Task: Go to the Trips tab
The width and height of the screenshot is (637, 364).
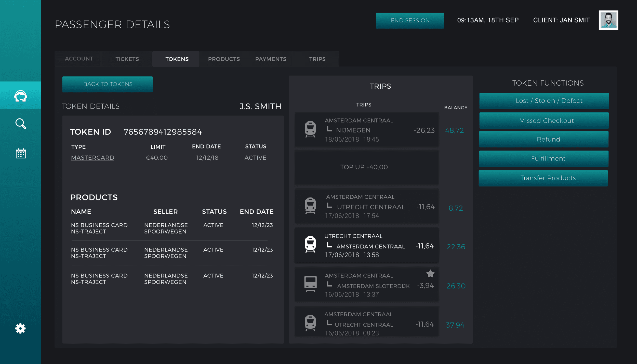Action: tap(317, 59)
